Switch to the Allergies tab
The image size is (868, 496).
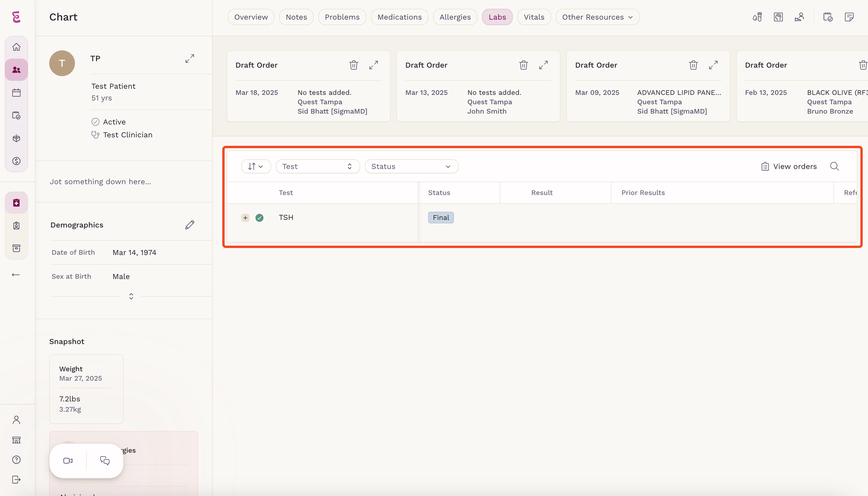[x=455, y=17]
